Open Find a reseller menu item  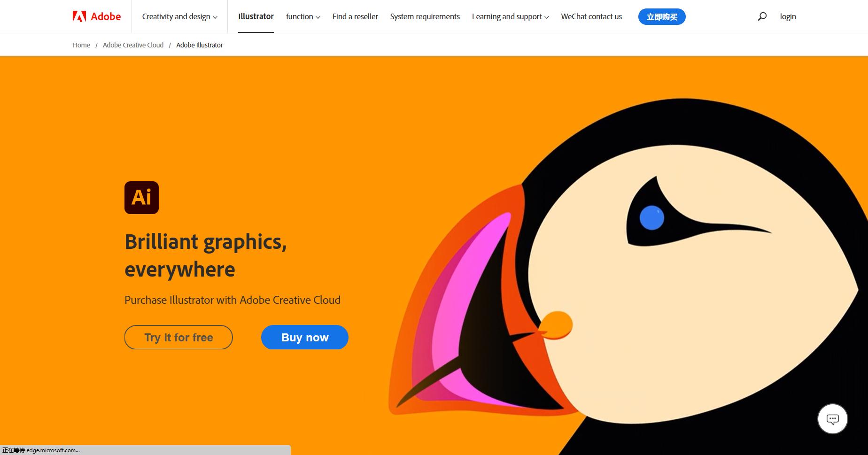[355, 16]
